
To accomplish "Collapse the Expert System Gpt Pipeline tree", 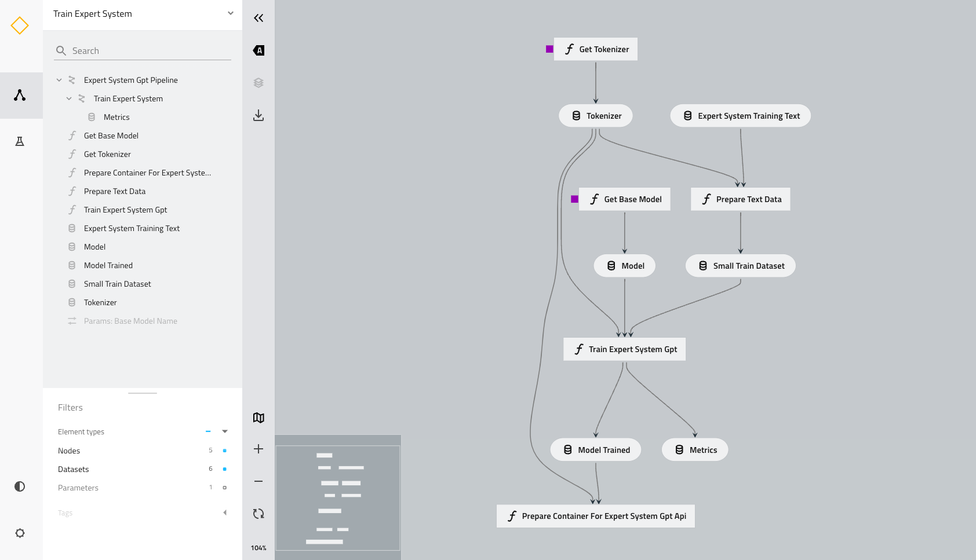I will (59, 80).
